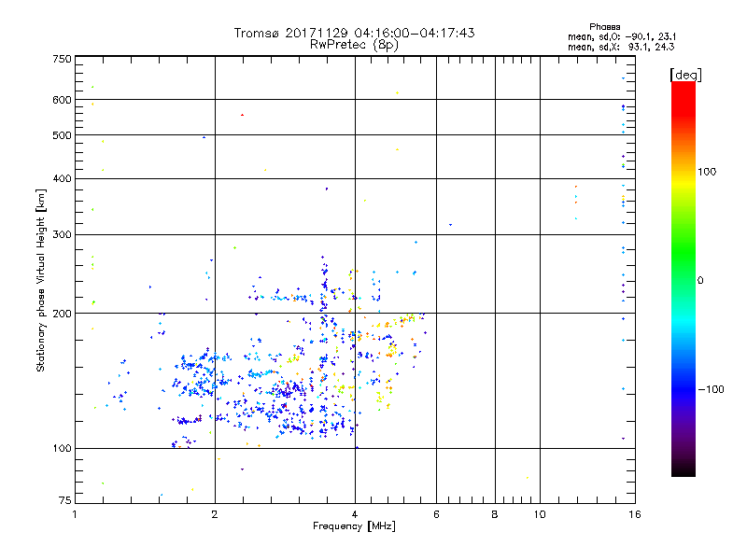Image resolution: width=747 pixels, height=560 pixels.
Task: Click the y-axis tick label '75'
Action: 65,500
